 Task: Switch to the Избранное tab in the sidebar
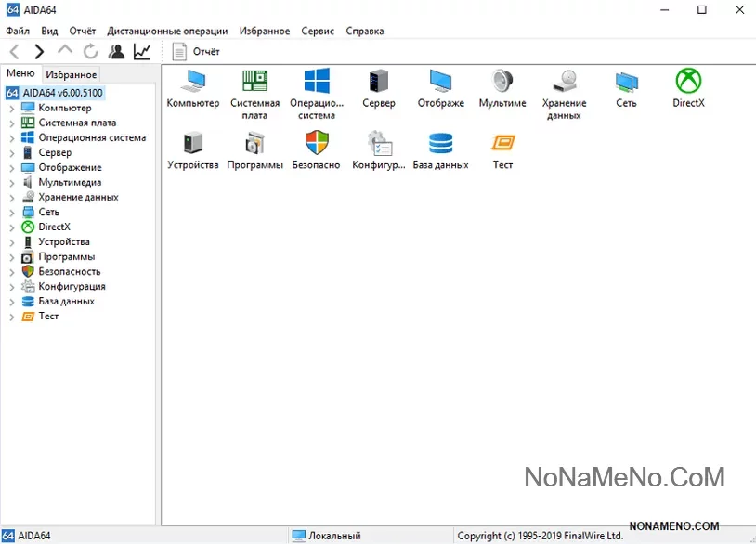(x=72, y=74)
